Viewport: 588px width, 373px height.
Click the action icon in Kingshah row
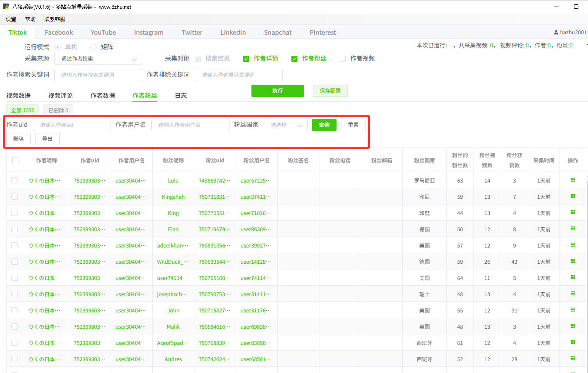(573, 196)
